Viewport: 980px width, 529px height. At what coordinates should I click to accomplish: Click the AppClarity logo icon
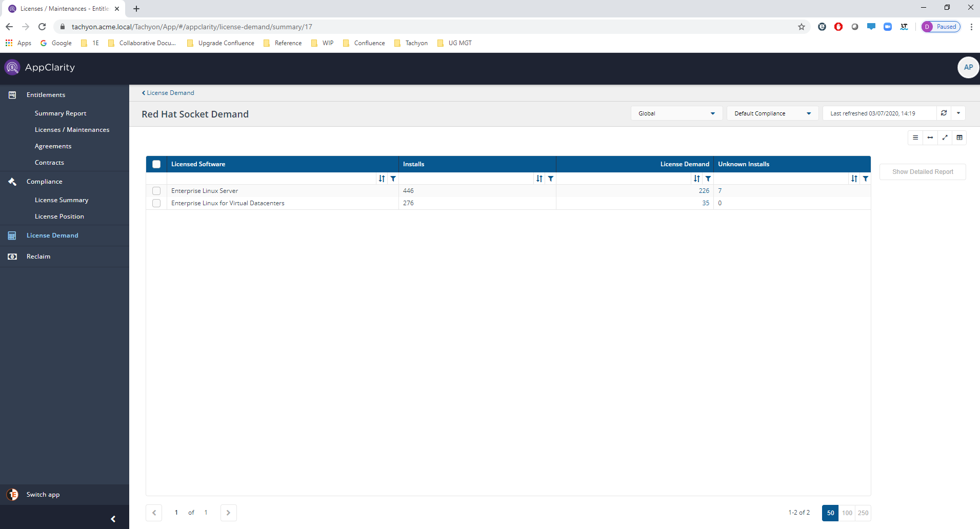[12, 67]
